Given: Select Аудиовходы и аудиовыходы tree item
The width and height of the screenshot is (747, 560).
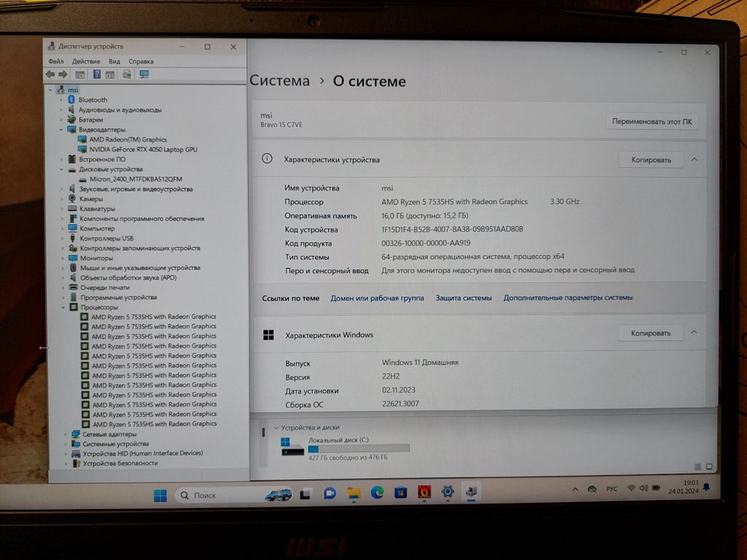Looking at the screenshot, I should pyautogui.click(x=120, y=110).
